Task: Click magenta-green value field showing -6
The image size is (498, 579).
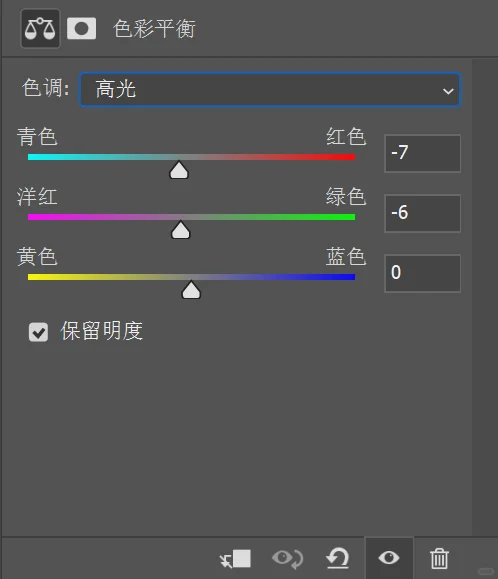Action: click(x=422, y=213)
